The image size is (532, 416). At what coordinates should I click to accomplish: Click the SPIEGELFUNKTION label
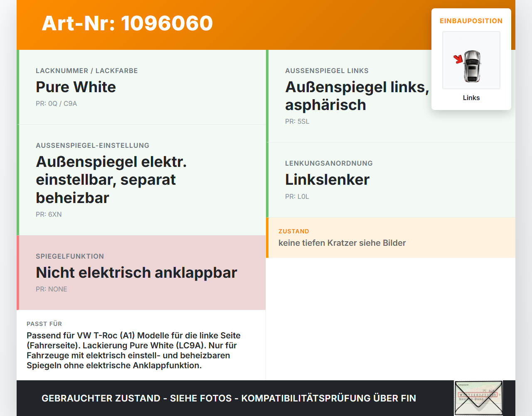70,256
